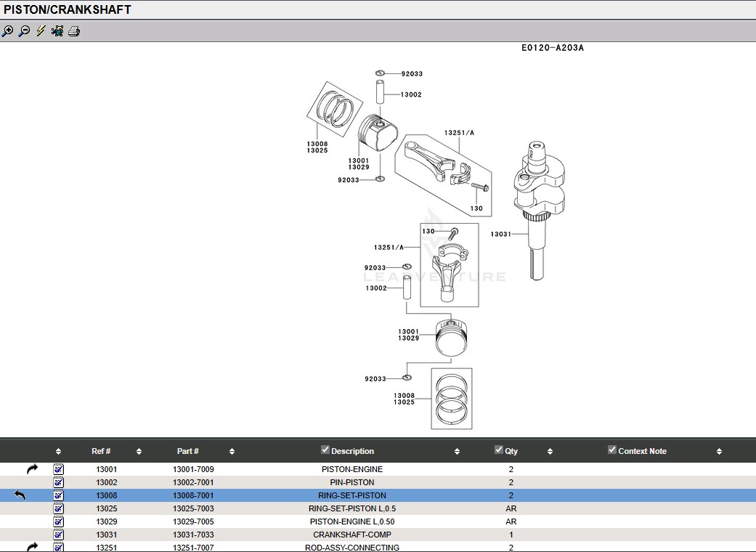Click the zoom out magnifier icon
The width and height of the screenshot is (756, 552).
pyautogui.click(x=24, y=31)
